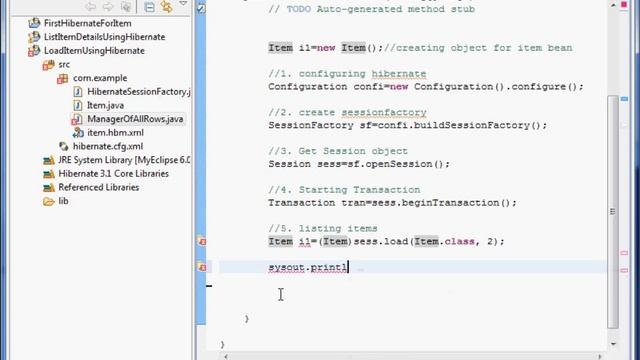Select Item.java file name
The width and height of the screenshot is (640, 360).
coord(105,105)
